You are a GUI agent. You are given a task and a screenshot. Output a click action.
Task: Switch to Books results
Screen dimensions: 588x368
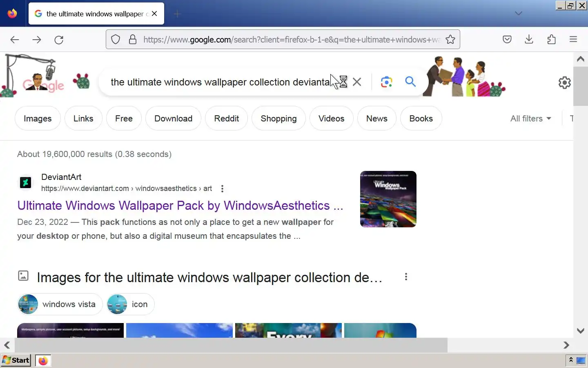(421, 119)
